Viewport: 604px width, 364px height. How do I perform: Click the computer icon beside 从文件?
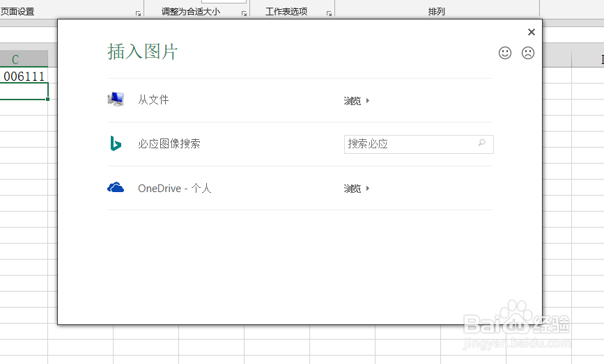pyautogui.click(x=116, y=100)
